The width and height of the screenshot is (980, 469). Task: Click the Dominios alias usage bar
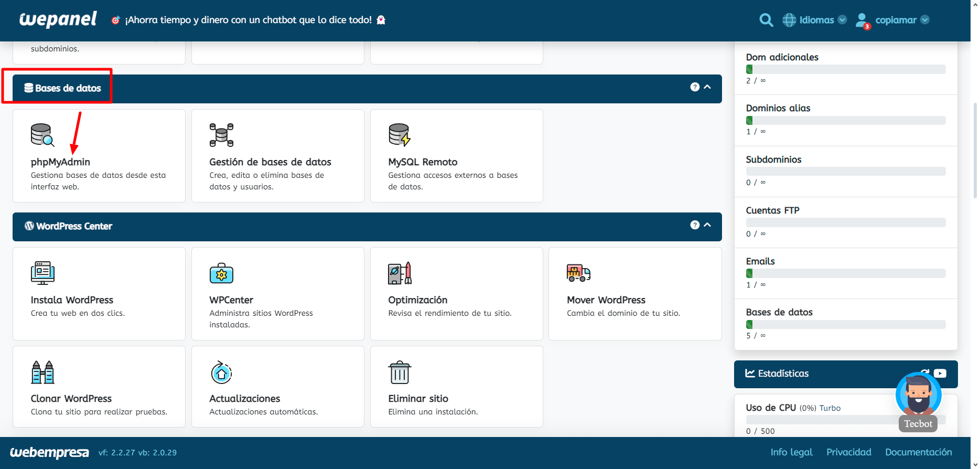coord(846,120)
